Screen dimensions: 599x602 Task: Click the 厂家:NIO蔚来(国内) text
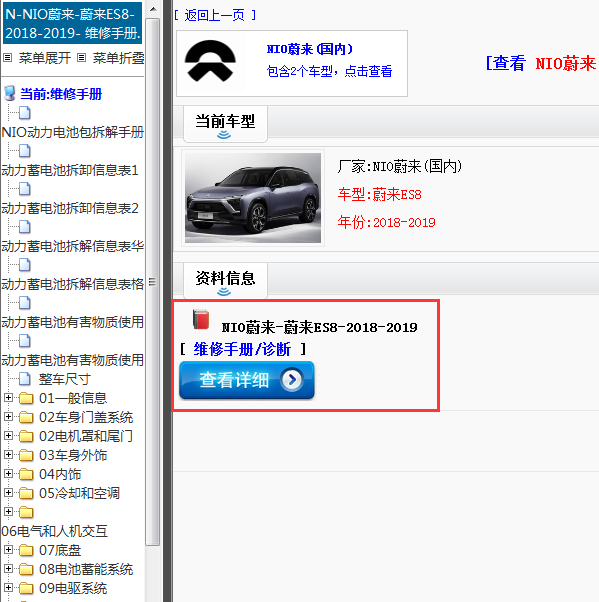(x=400, y=167)
